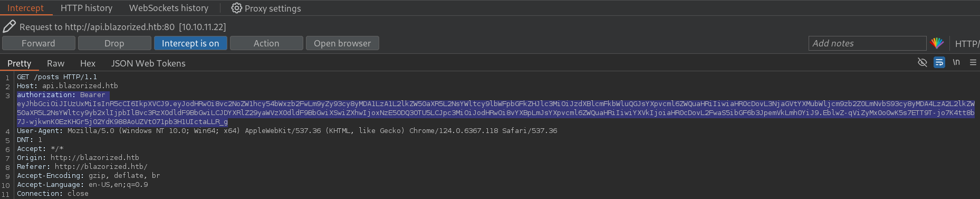Click the Drop button
This screenshot has width=980, height=199.
click(x=114, y=43)
